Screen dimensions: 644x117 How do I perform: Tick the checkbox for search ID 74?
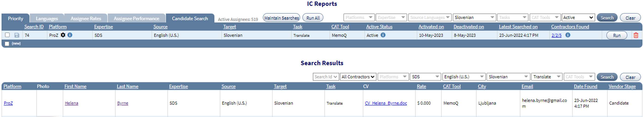pyautogui.click(x=7, y=35)
